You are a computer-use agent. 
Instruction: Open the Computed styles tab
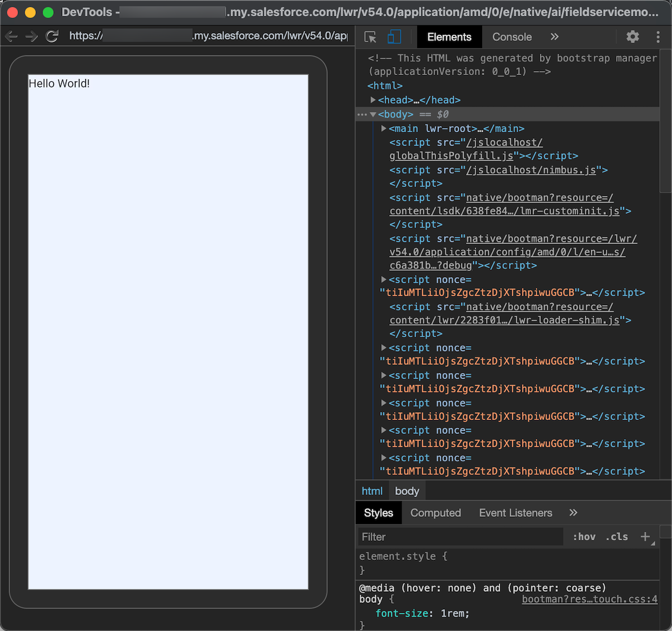point(435,512)
